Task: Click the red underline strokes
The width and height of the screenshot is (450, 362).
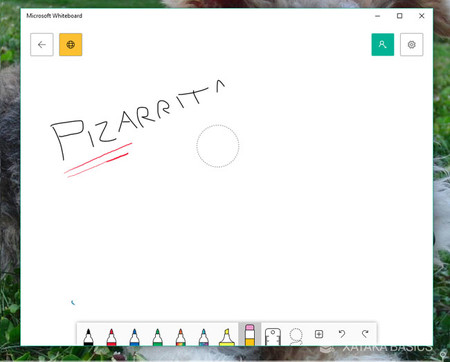Action: click(x=98, y=160)
